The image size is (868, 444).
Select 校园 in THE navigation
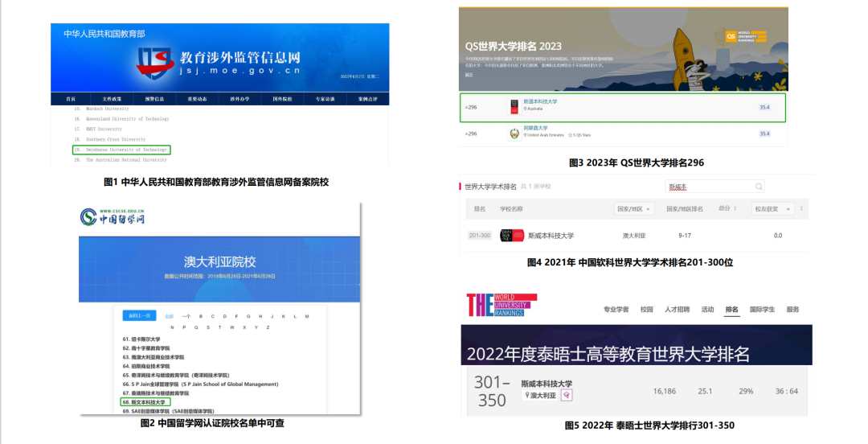pyautogui.click(x=646, y=310)
